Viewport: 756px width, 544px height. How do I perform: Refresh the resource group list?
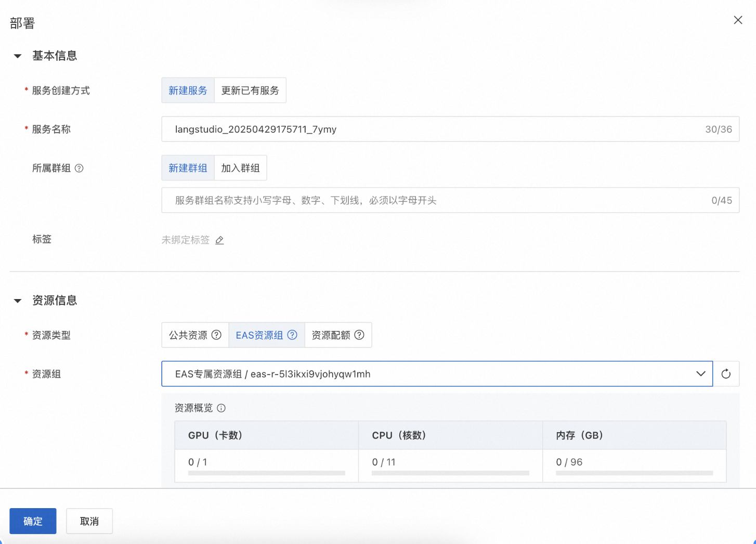726,374
